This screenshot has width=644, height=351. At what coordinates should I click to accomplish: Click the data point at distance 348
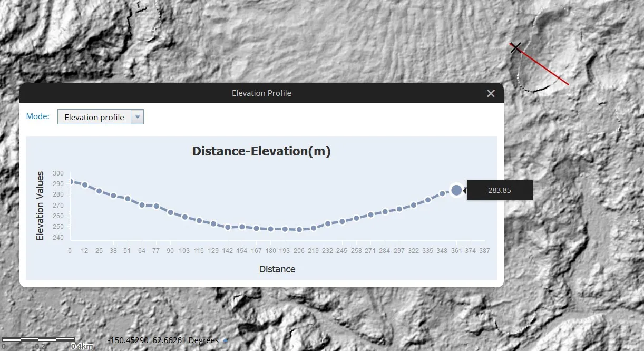point(442,194)
